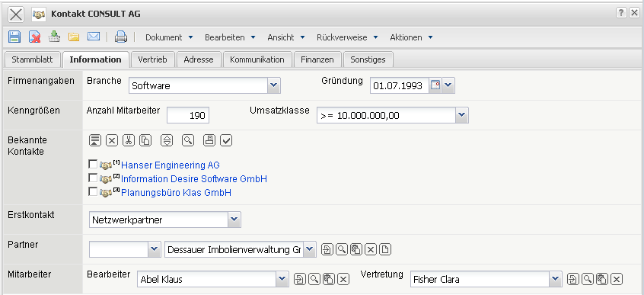Open the Hanser Engineering AG link

coord(171,165)
